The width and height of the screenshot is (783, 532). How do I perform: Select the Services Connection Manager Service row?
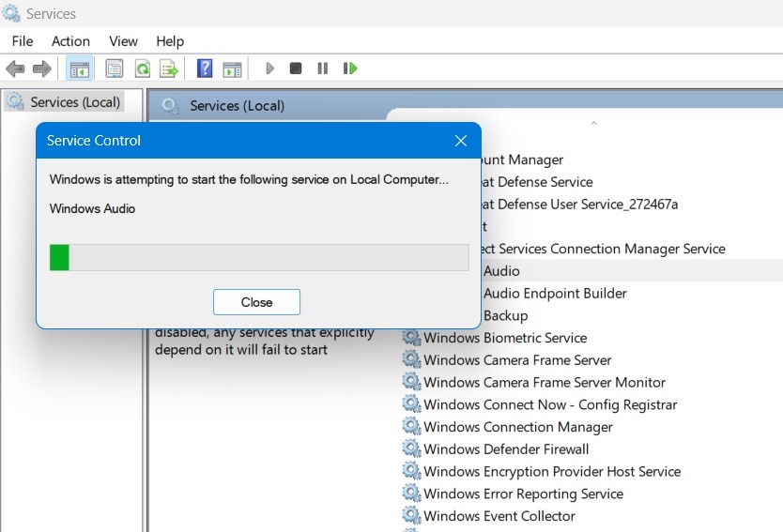click(x=604, y=249)
